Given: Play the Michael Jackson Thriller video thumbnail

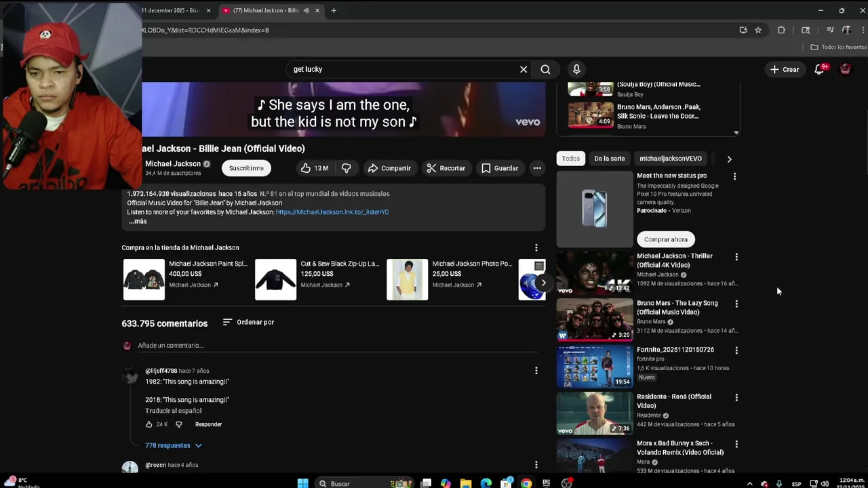Looking at the screenshot, I should (595, 272).
